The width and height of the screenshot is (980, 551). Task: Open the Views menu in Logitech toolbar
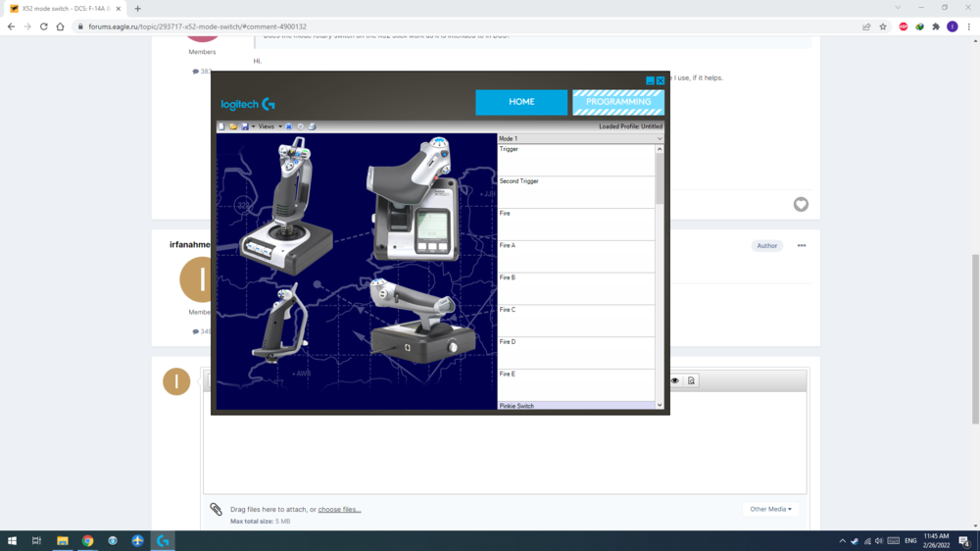[267, 126]
